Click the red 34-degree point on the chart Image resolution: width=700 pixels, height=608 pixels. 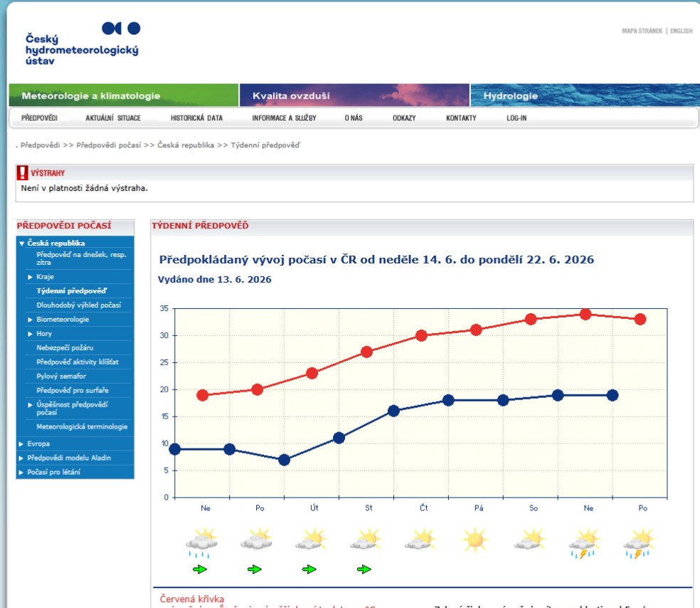click(x=585, y=315)
